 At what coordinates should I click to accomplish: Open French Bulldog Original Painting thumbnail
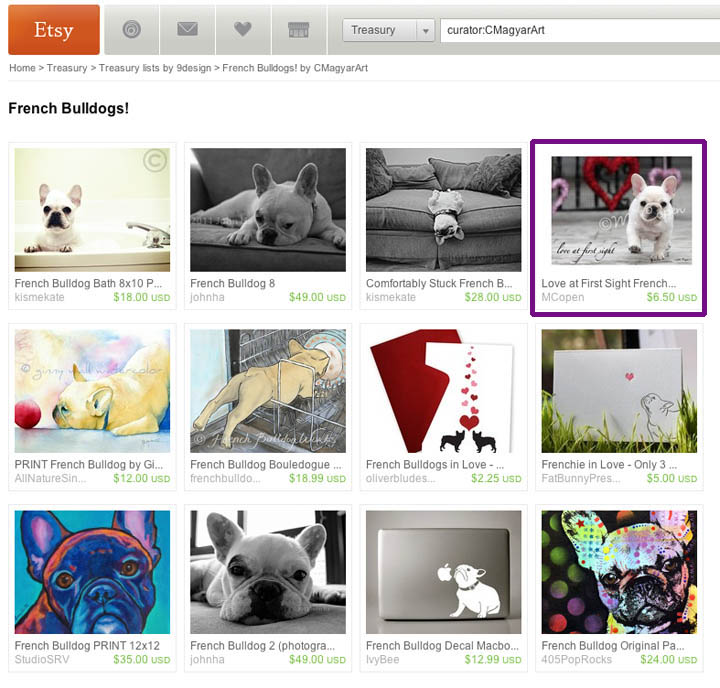coord(619,572)
